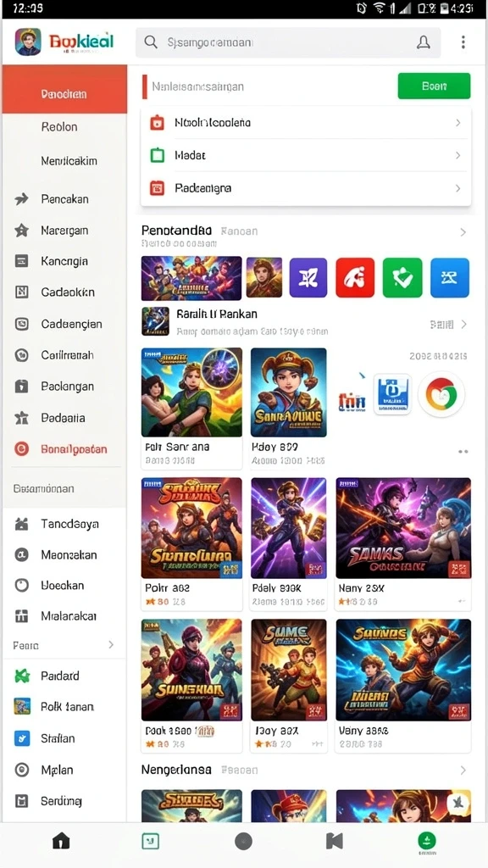The height and width of the screenshot is (868, 488).
Task: Open the Polr Sanr ana game thumbnail
Action: coord(191,392)
